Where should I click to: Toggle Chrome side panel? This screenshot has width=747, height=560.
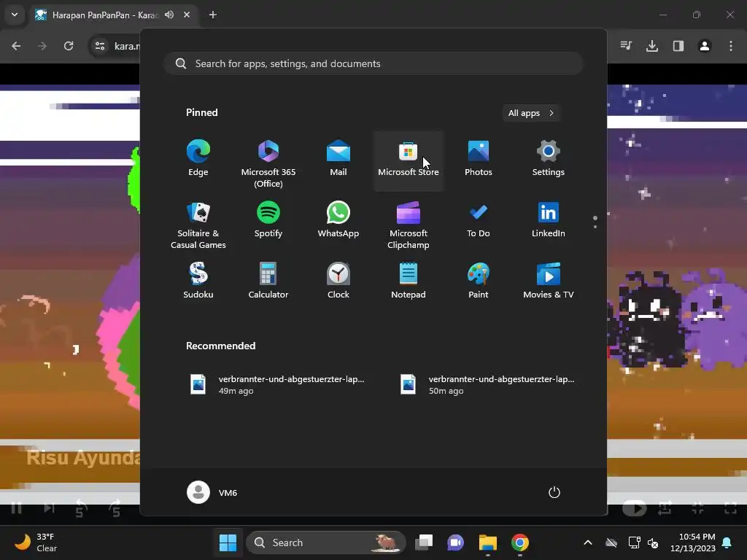[678, 46]
